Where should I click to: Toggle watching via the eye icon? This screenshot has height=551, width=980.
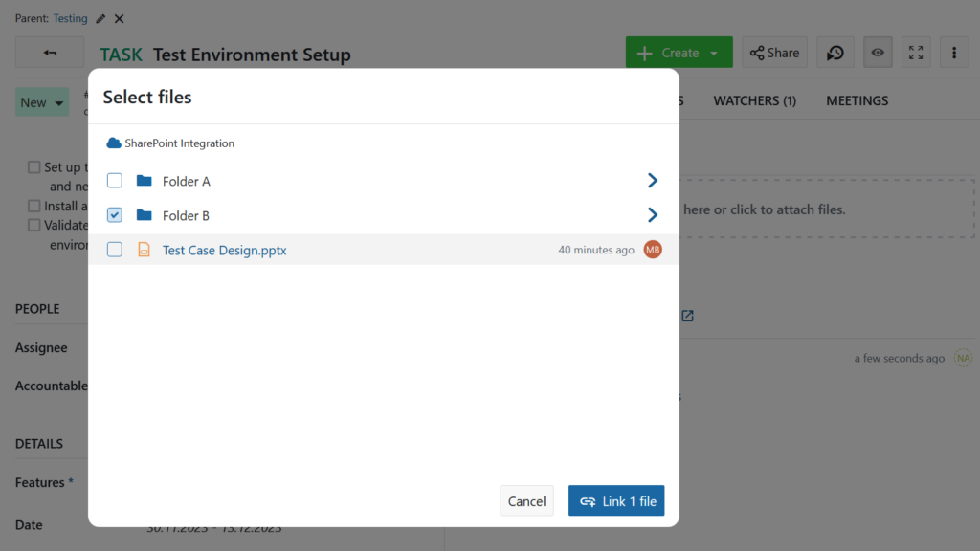click(877, 52)
